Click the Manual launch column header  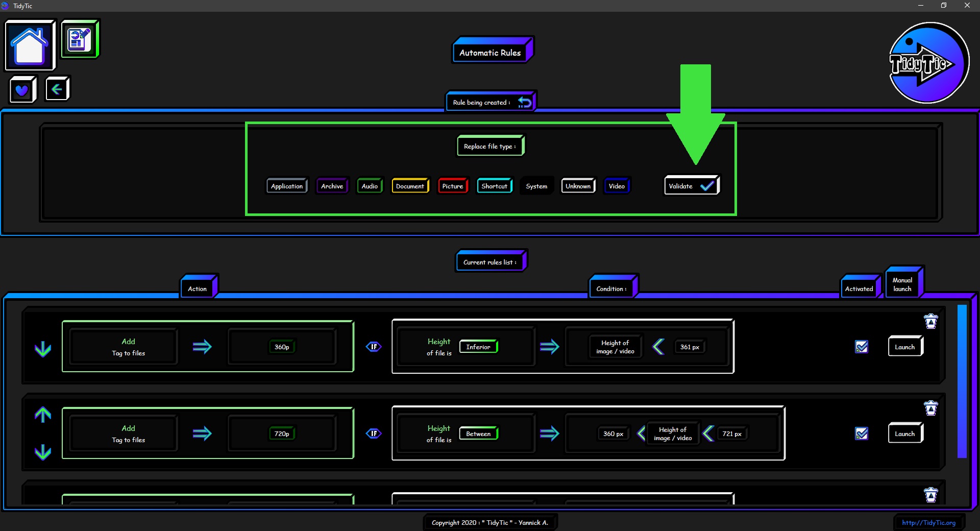(904, 283)
